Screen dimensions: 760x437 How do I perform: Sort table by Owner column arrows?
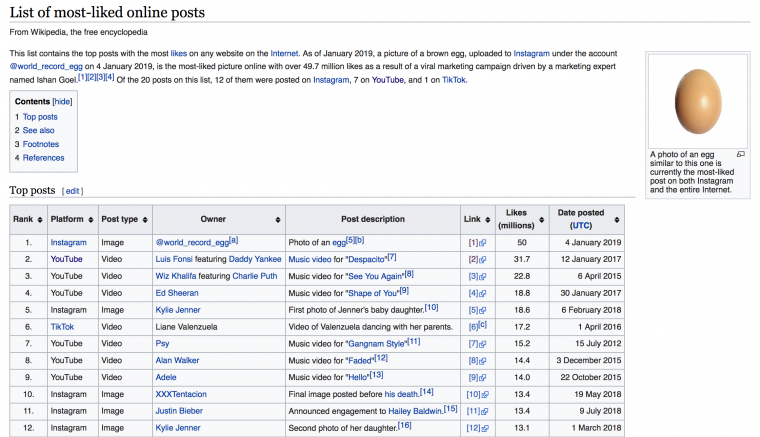click(278, 219)
